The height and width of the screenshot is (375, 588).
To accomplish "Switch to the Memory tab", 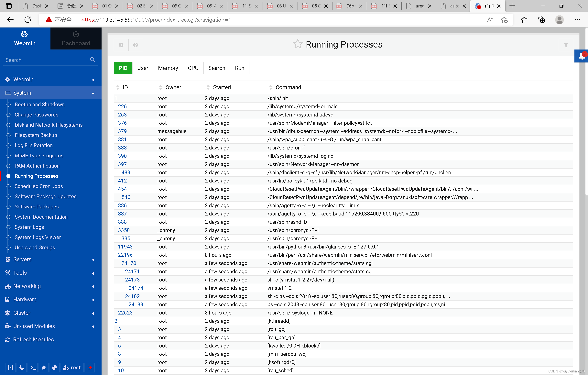I will click(x=168, y=68).
